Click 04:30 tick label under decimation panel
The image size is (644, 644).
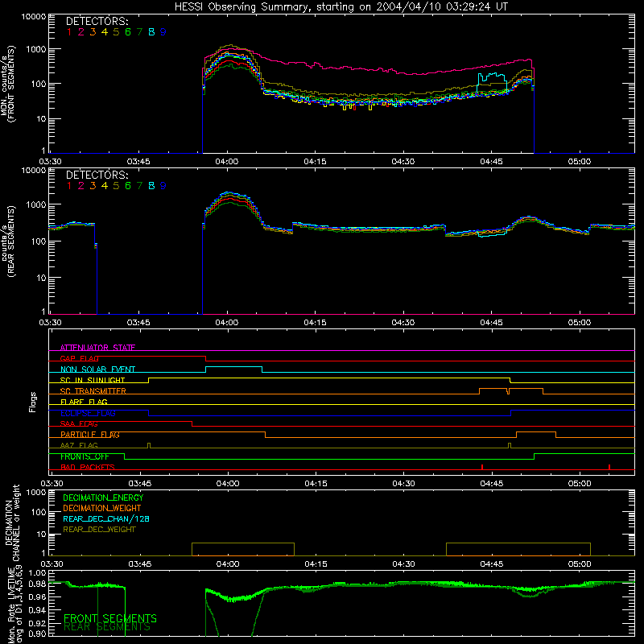(x=404, y=564)
